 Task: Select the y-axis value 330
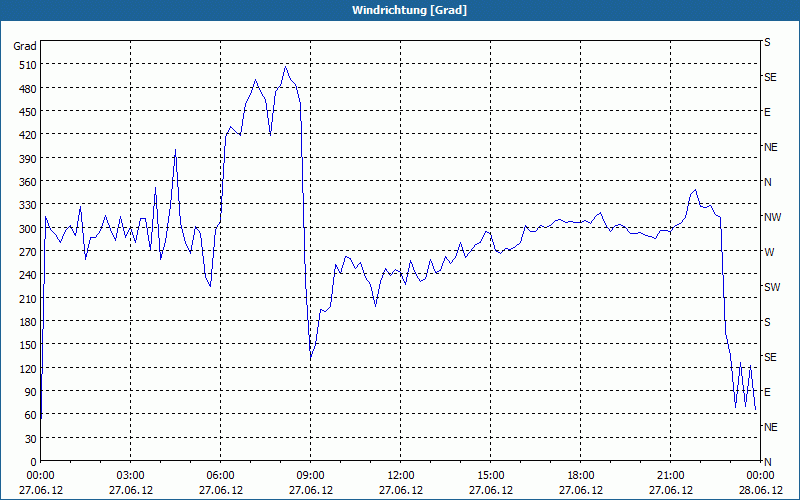click(x=28, y=206)
